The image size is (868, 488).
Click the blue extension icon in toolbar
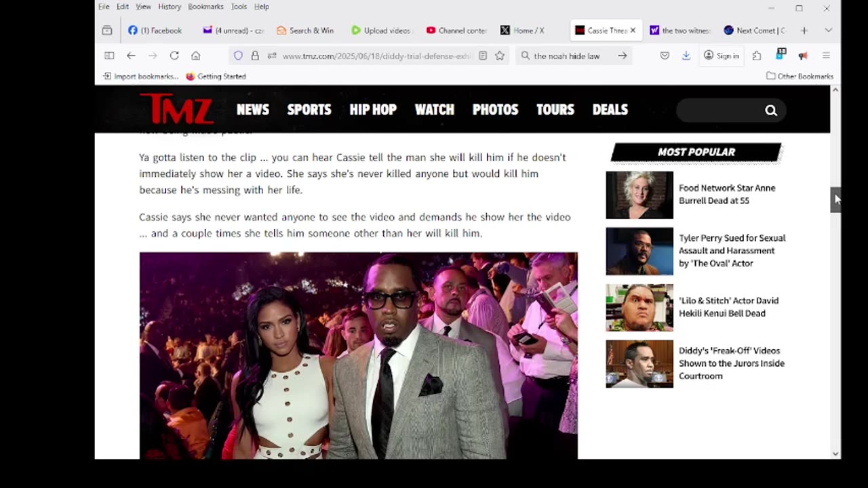click(781, 54)
